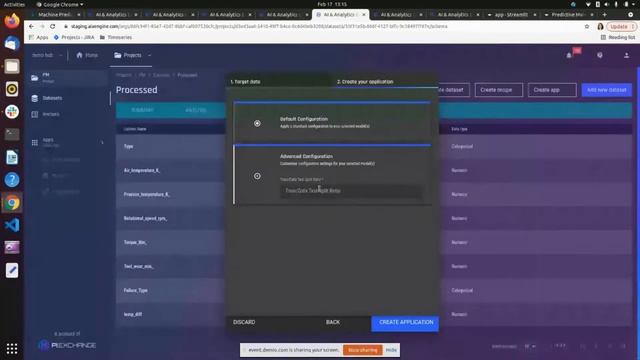
Task: Open Ubuntu Activities overview
Action: pos(14,4)
